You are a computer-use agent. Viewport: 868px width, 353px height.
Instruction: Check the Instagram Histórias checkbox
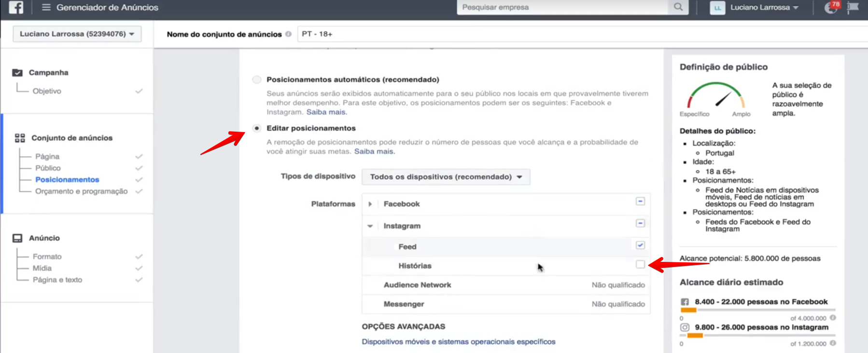(x=640, y=264)
